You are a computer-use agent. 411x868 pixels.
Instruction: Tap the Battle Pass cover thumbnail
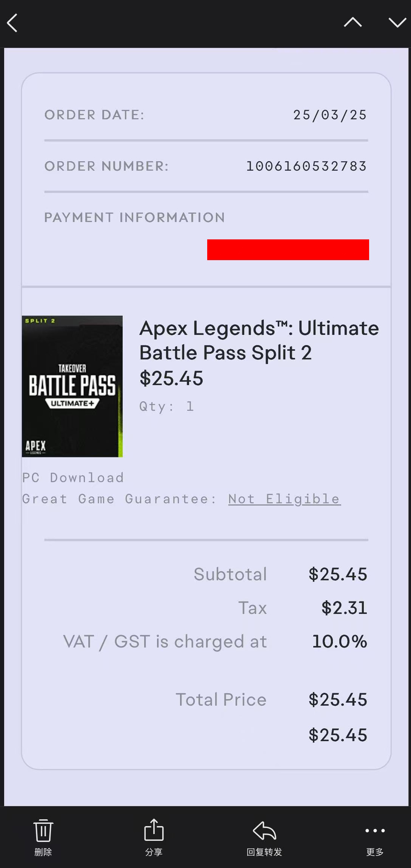click(x=72, y=386)
